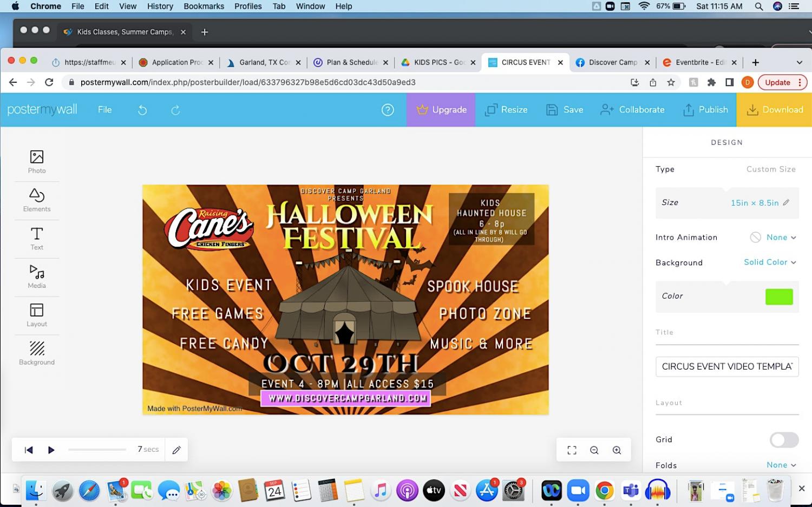812x507 pixels.
Task: Close the CIRCUS EVENT tab
Action: [x=560, y=62]
